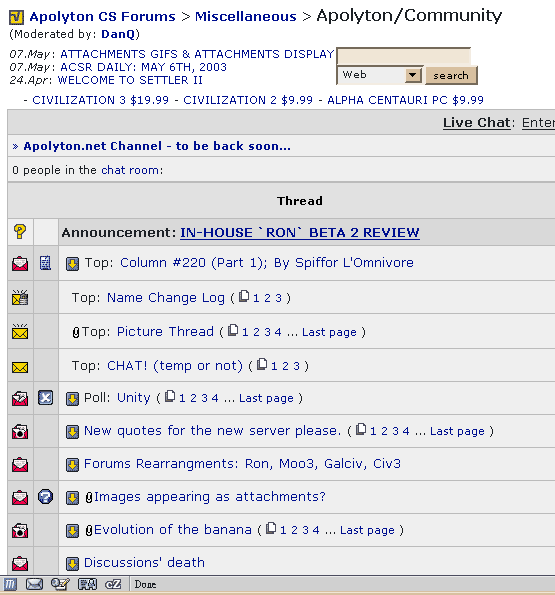Click the search text input field
The image size is (555, 595).
pos(404,57)
